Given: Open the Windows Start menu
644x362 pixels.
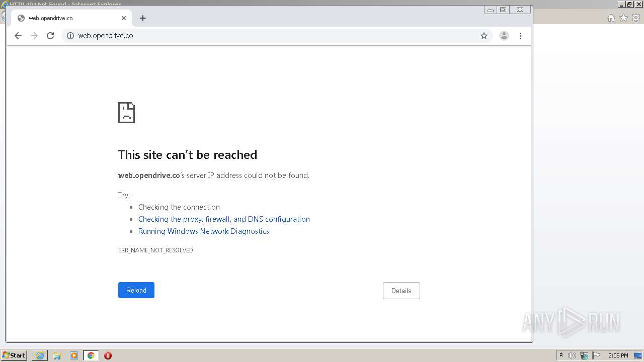Looking at the screenshot, I should 14,355.
